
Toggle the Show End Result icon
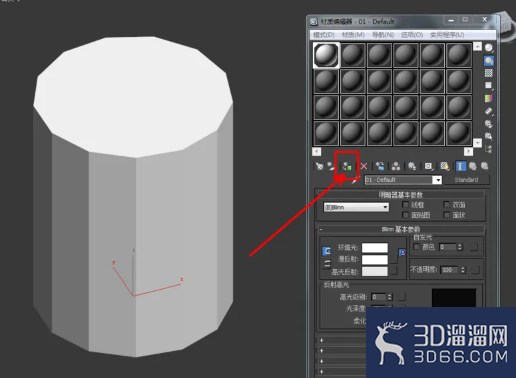(461, 166)
